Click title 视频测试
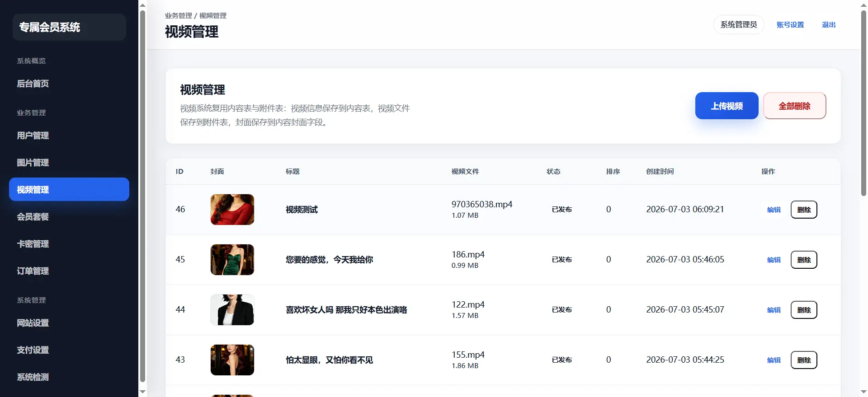 (x=302, y=210)
